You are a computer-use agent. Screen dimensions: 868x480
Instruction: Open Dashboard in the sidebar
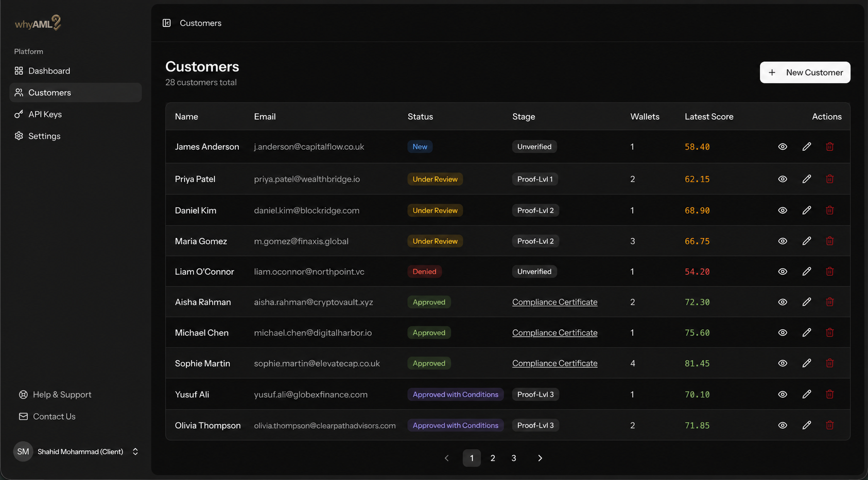pos(75,71)
